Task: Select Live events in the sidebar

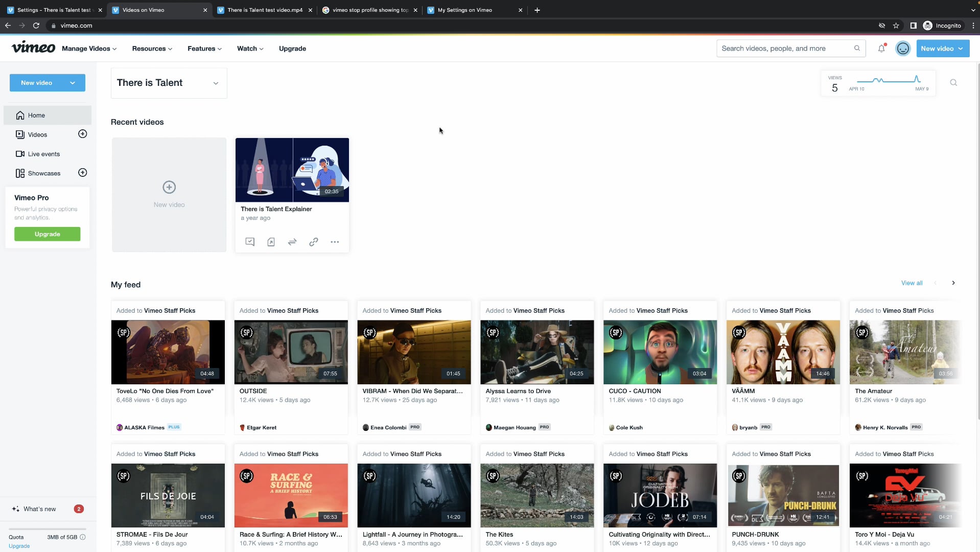Action: pos(44,154)
